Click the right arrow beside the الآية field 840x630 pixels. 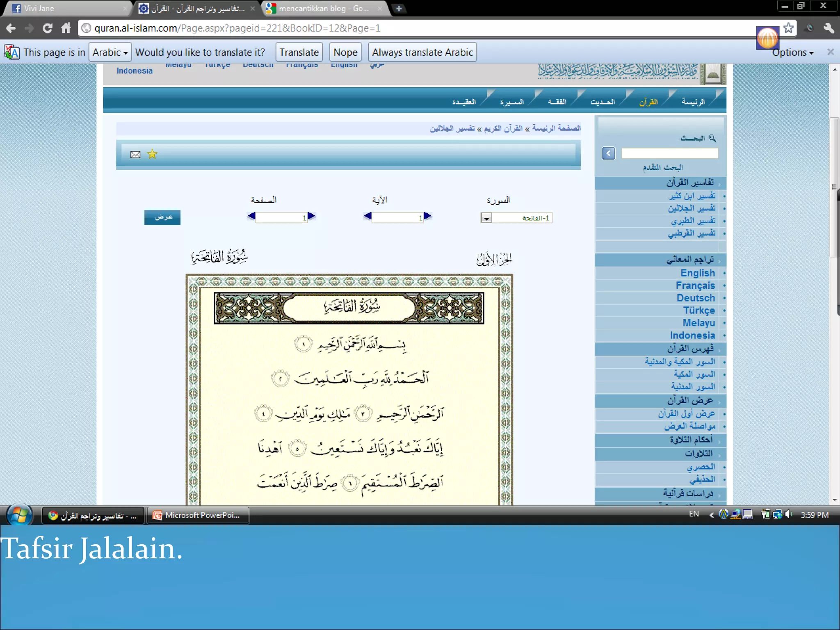[x=428, y=216]
